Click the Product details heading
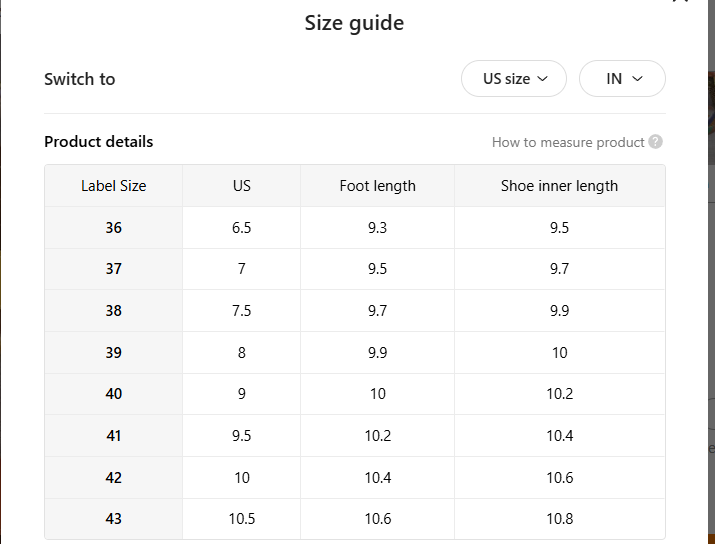Viewport: 715px width, 544px height. click(99, 142)
